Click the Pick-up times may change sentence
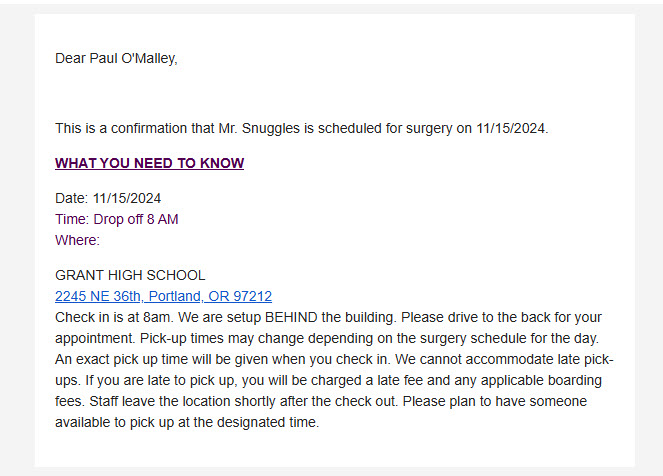Image resolution: width=663 pixels, height=476 pixels. tap(369, 338)
